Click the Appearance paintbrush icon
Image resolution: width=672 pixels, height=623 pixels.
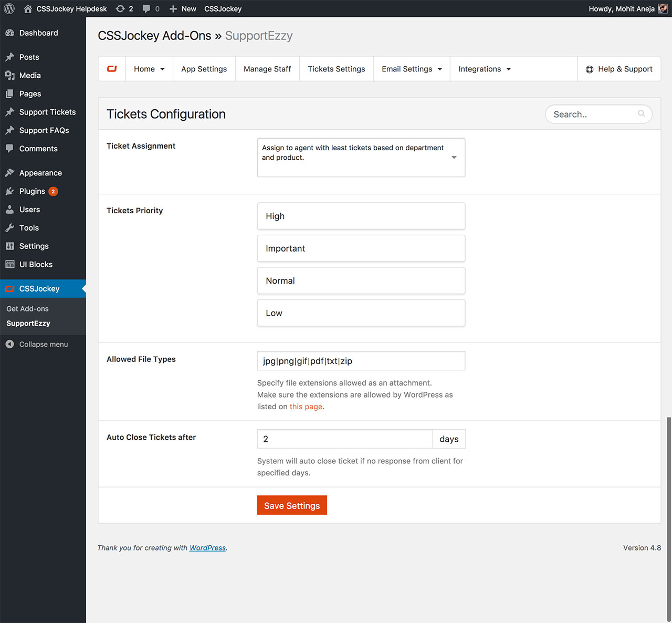click(x=9, y=173)
